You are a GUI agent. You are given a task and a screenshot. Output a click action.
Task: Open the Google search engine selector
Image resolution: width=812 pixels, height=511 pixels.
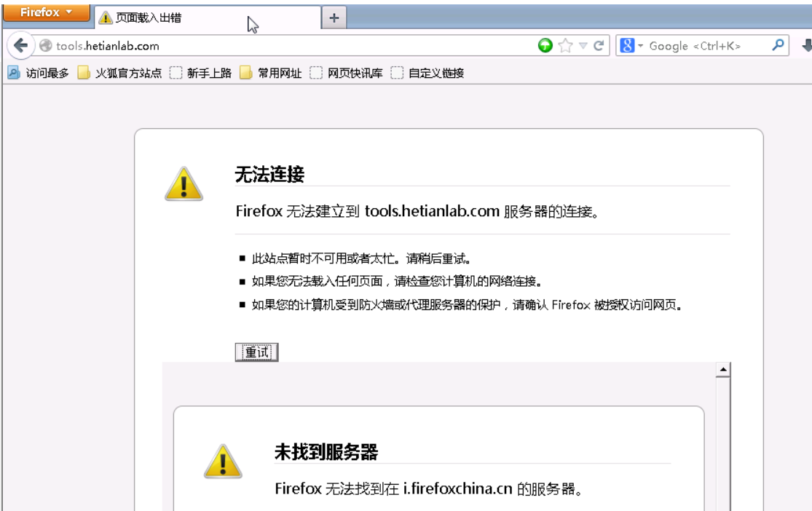631,46
